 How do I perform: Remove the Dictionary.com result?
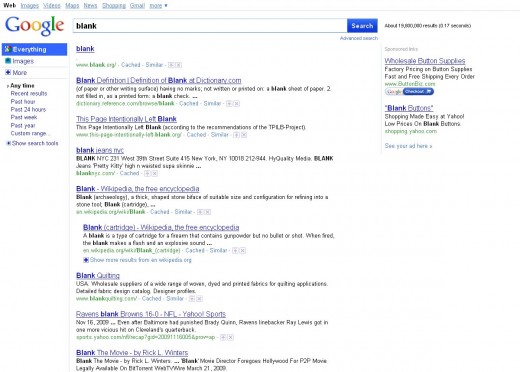(x=236, y=104)
